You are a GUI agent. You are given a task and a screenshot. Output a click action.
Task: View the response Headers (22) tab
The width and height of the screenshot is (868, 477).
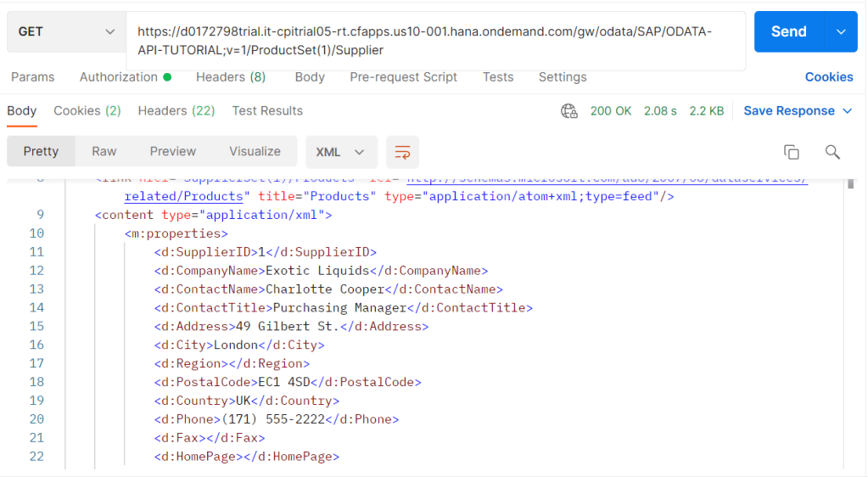tap(176, 111)
